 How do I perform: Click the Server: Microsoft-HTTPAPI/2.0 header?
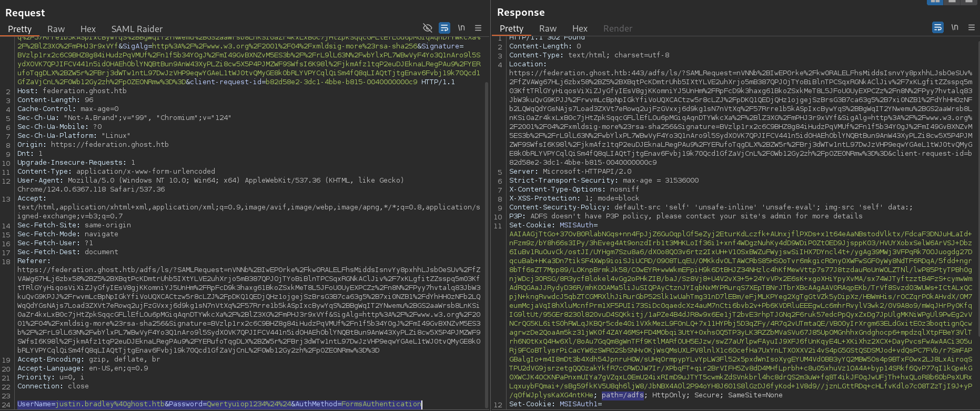[570, 171]
